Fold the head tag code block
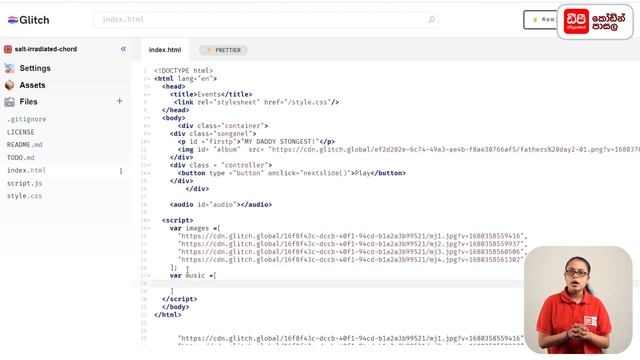Image resolution: width=640 pixels, height=360 pixels. tap(147, 87)
